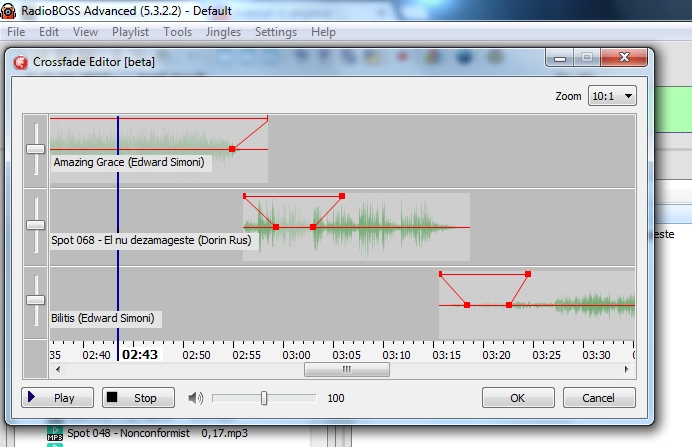Click the 03:15 mark on time ruler
Viewport: 692px width, 447px height.
[x=446, y=355]
